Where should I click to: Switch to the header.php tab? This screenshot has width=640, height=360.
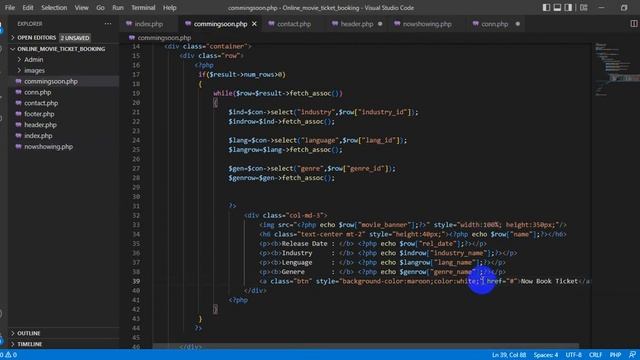[x=357, y=24]
